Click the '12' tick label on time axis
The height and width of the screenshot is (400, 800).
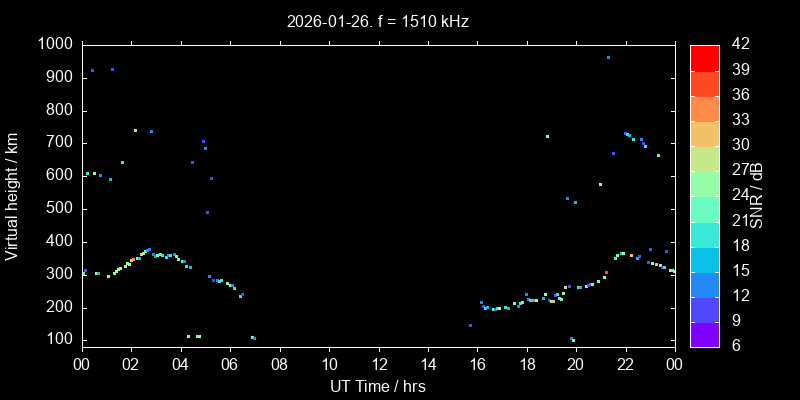tap(377, 365)
